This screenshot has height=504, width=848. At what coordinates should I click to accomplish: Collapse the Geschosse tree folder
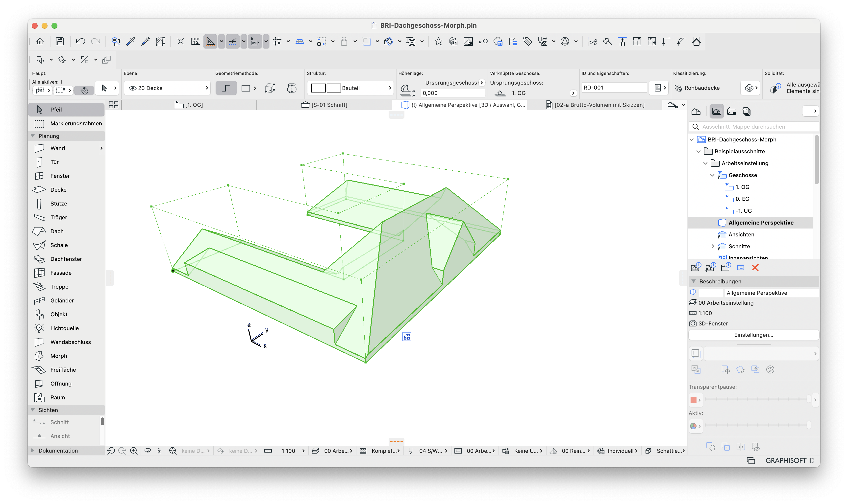coord(712,175)
